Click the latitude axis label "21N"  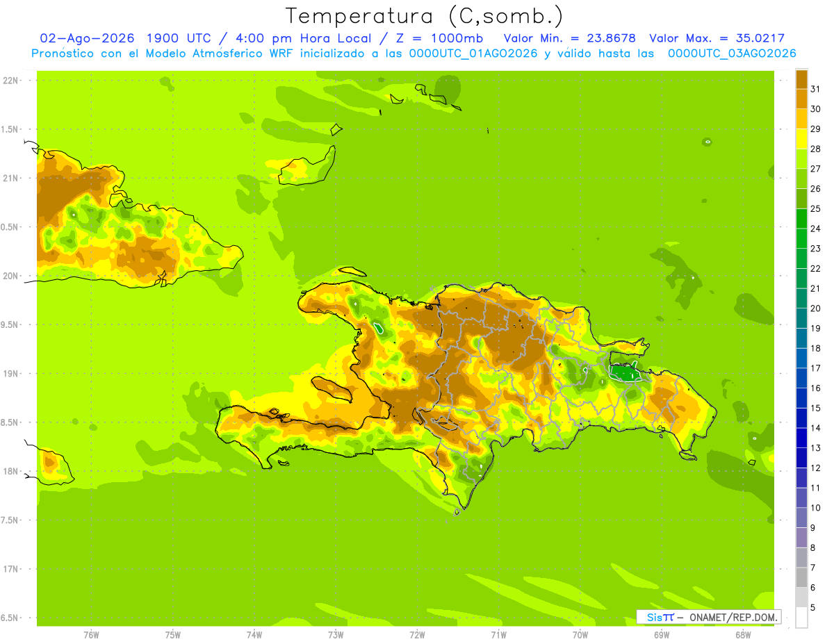coord(11,178)
